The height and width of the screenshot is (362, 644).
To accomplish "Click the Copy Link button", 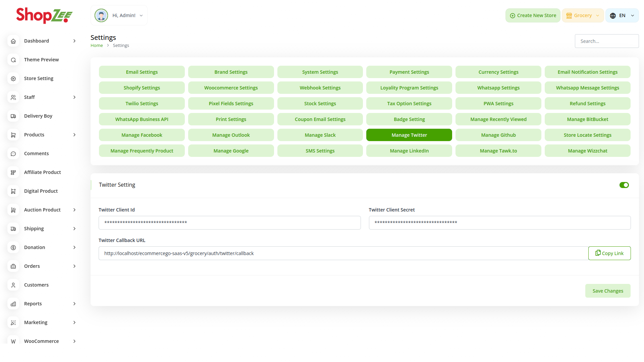I will (609, 253).
